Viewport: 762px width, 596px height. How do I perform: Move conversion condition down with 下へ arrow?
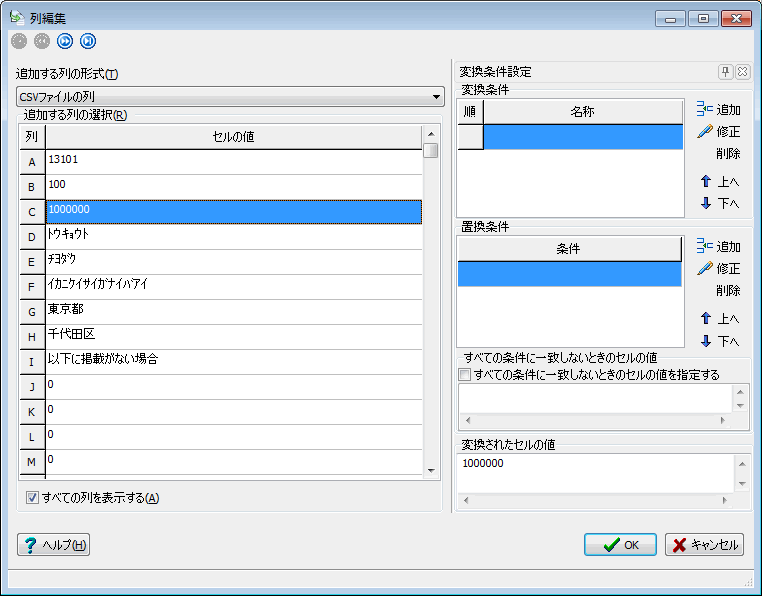click(x=719, y=204)
